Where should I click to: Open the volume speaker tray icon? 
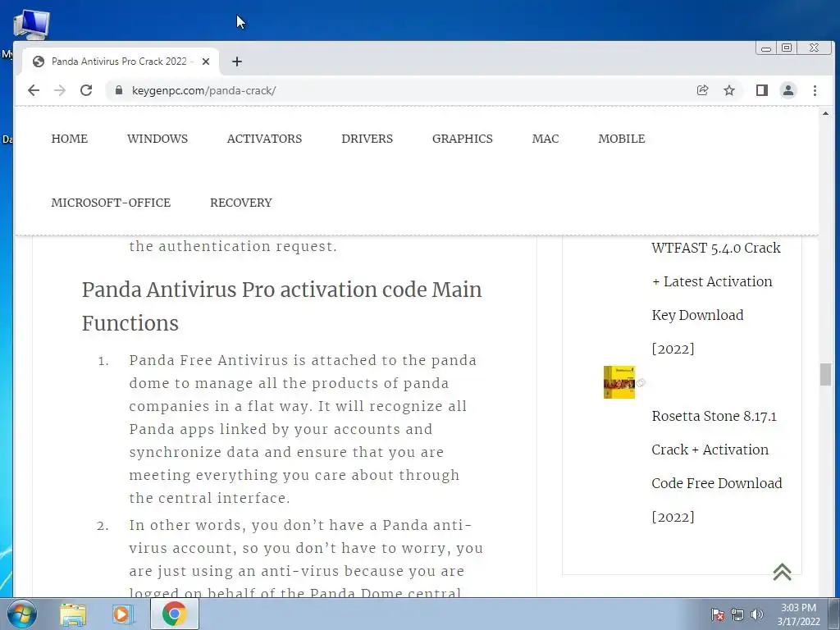pos(756,615)
